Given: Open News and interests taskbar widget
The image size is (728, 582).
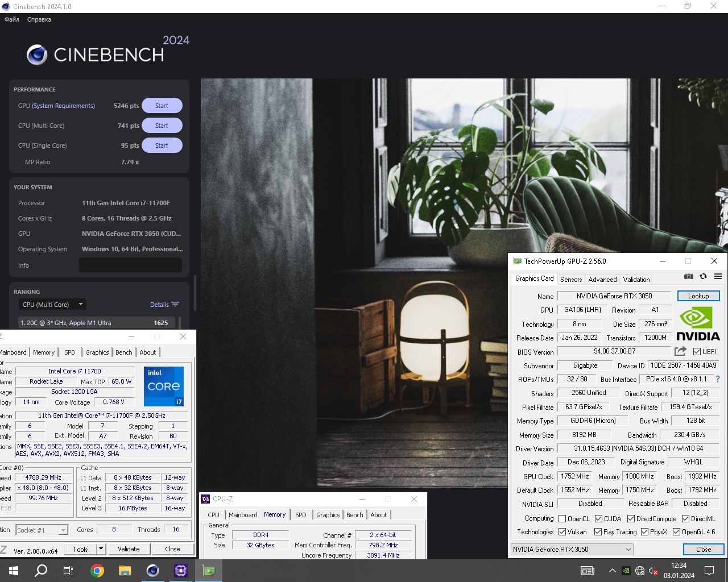Looking at the screenshot, I should pos(588,571).
